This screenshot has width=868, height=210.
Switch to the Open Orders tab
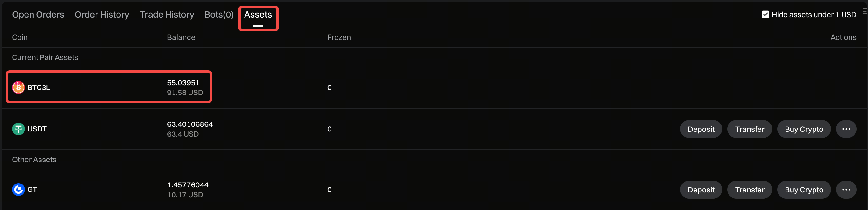click(x=38, y=14)
